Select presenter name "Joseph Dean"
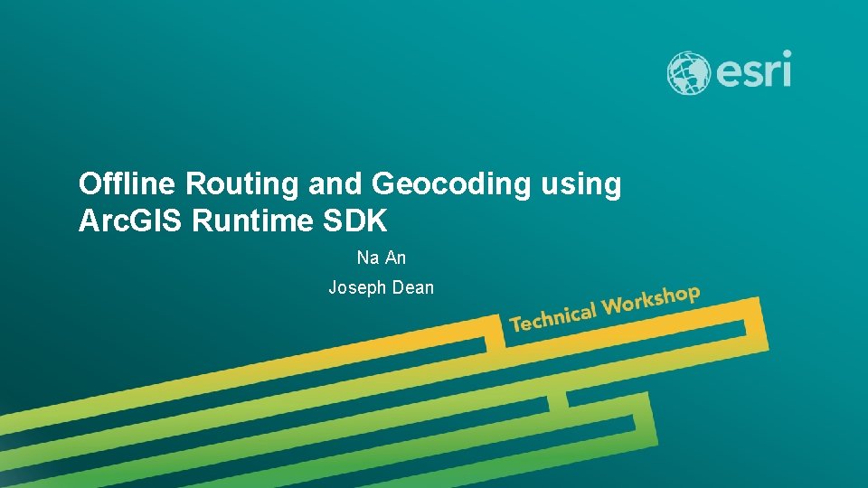Image resolution: width=868 pixels, height=488 pixels. tap(382, 287)
